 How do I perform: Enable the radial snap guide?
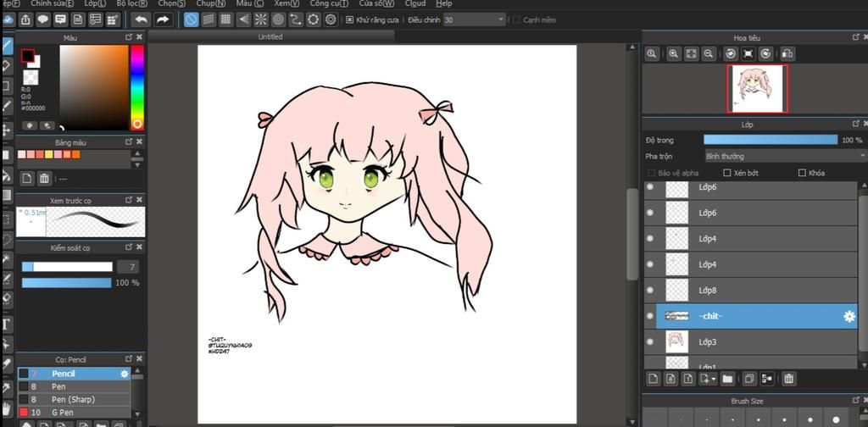260,20
